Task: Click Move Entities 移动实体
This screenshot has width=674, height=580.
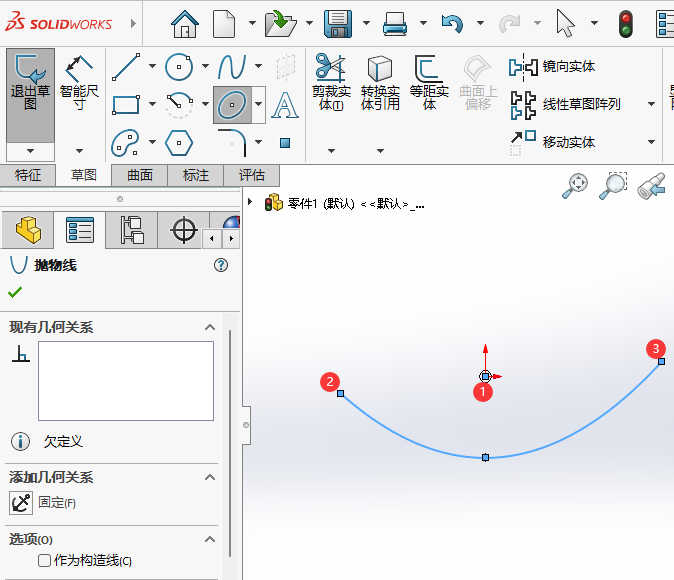Action: coord(552,141)
